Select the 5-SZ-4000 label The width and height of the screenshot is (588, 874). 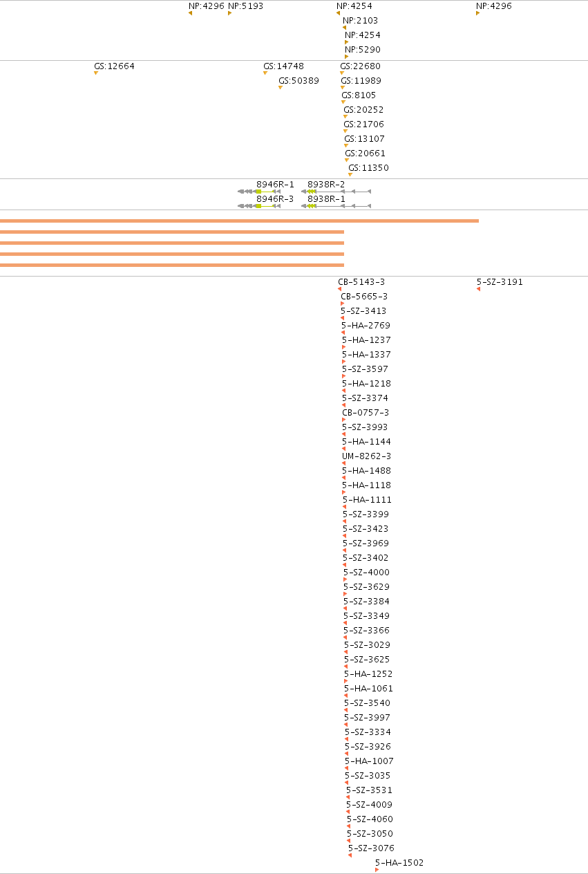[366, 573]
